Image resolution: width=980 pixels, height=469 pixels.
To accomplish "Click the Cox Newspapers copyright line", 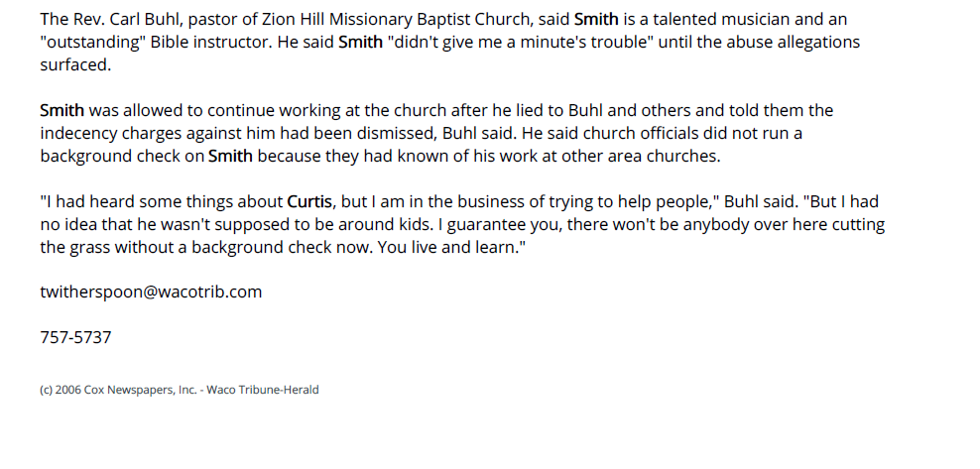I will [180, 390].
